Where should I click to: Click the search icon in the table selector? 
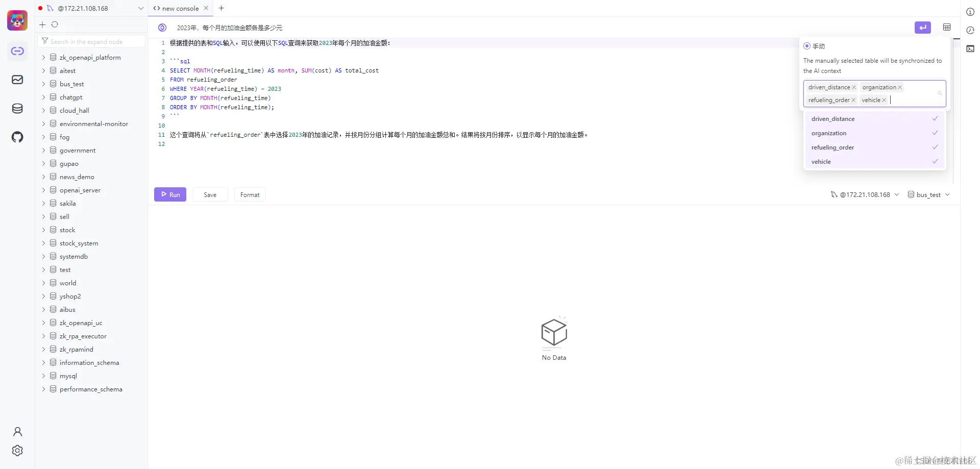pos(940,93)
